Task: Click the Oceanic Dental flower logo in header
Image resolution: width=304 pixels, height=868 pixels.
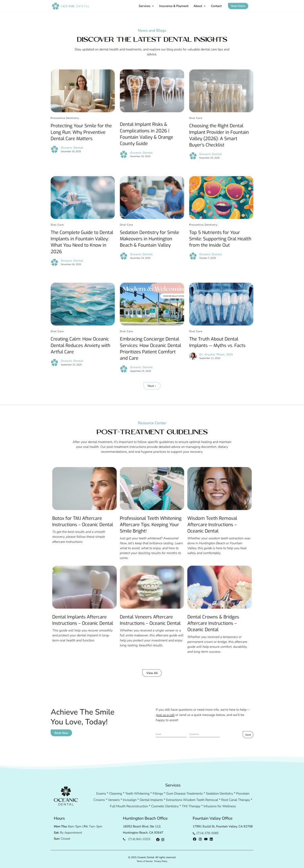Action: [x=56, y=6]
